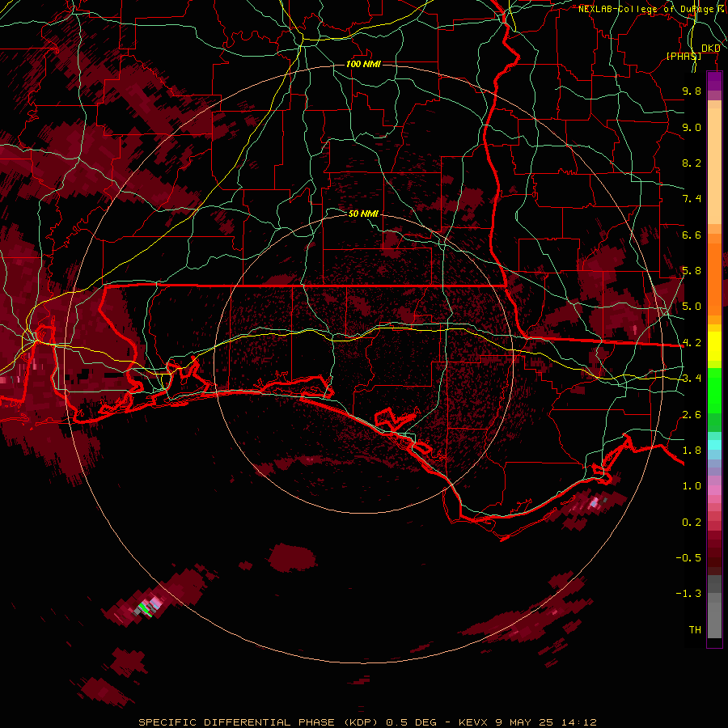
Task: Click the green-and-pink storm cell offshore southwest
Action: point(150,605)
